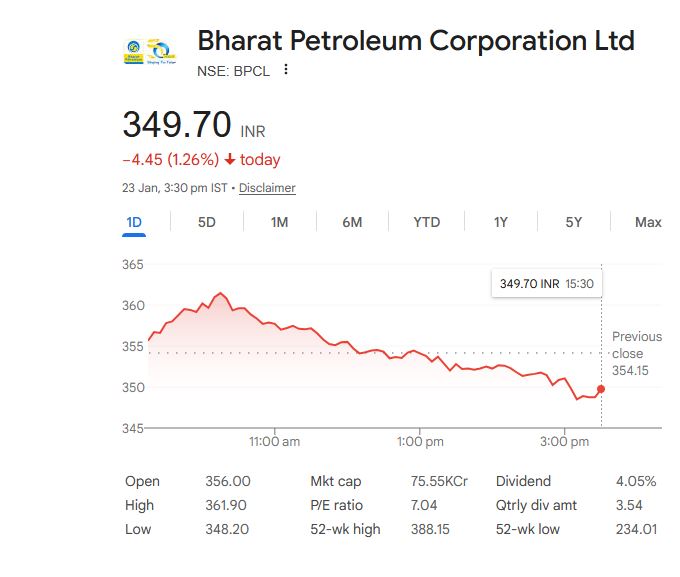
Task: Switch to the 6M chart tab
Action: coord(352,222)
